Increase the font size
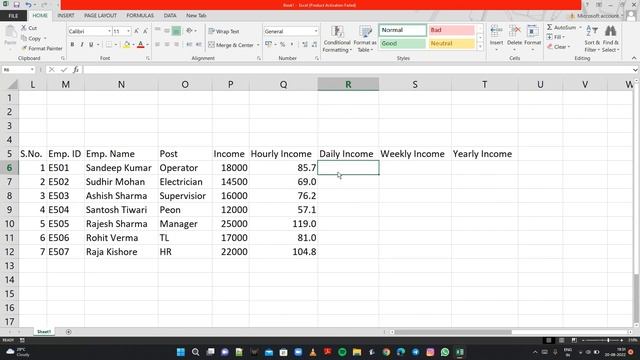 (137, 31)
